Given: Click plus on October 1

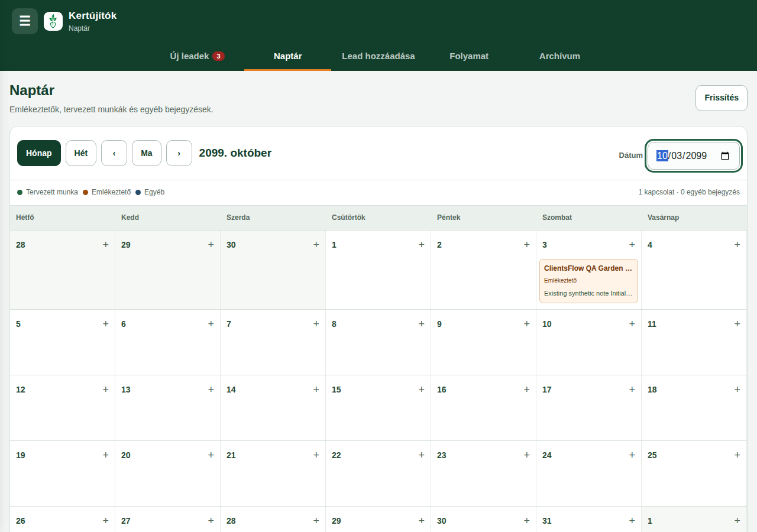Looking at the screenshot, I should pyautogui.click(x=422, y=244).
